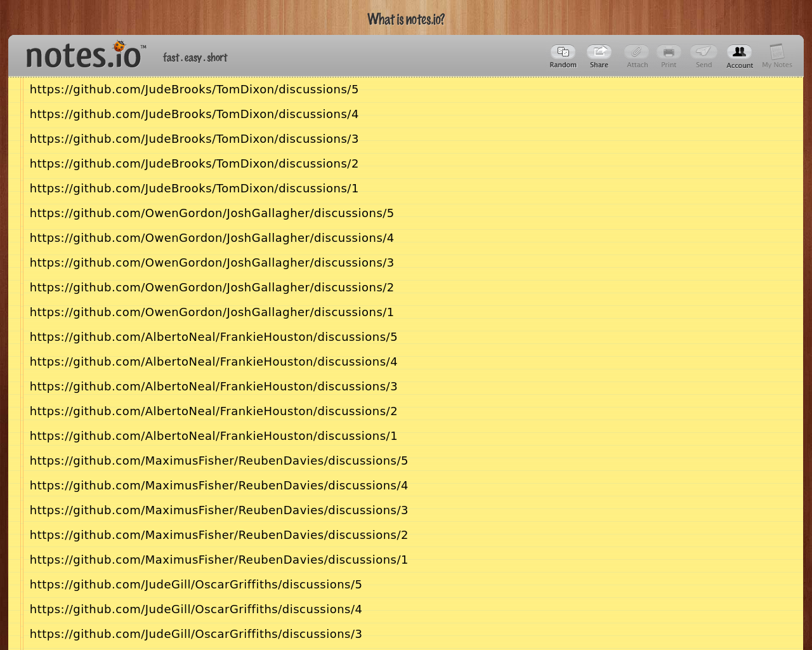Click the Attach paperclip icon
Screen dimensions: 812x650
point(636,52)
